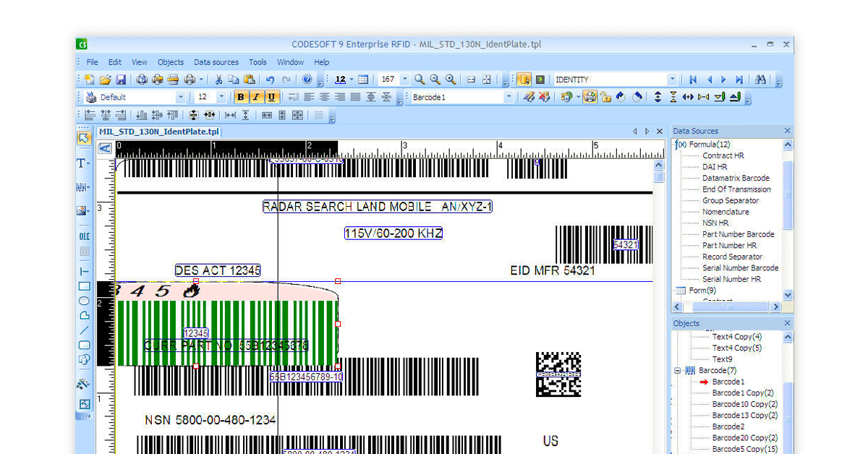The width and height of the screenshot is (868, 454).
Task: Open the Tools menu
Action: (258, 62)
